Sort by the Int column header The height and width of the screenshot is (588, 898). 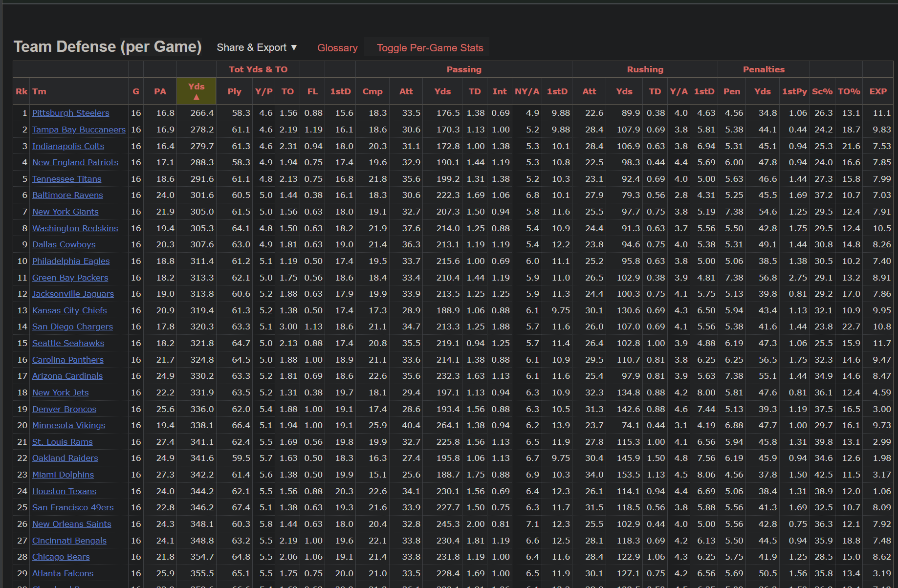500,91
